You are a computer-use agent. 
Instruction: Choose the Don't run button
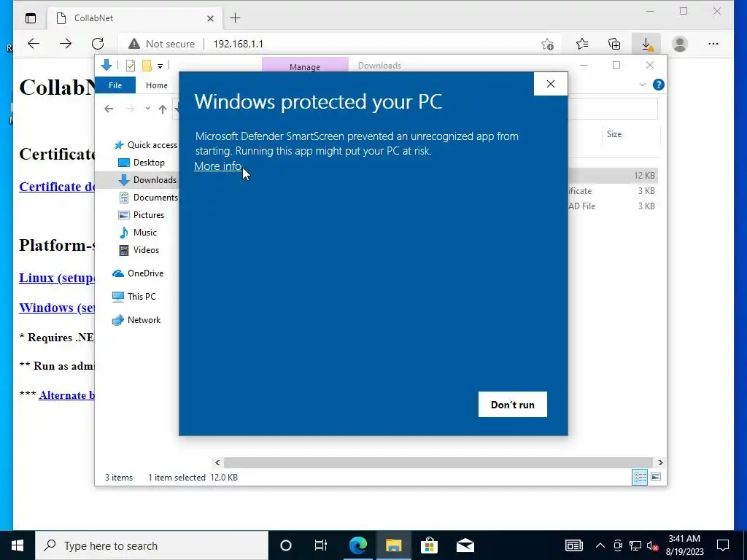pyautogui.click(x=513, y=404)
